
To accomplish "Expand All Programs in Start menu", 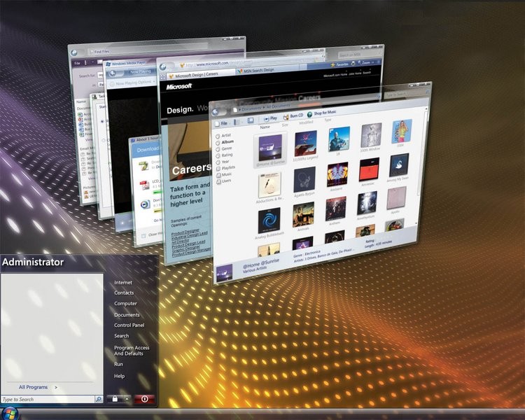I will coord(36,387).
